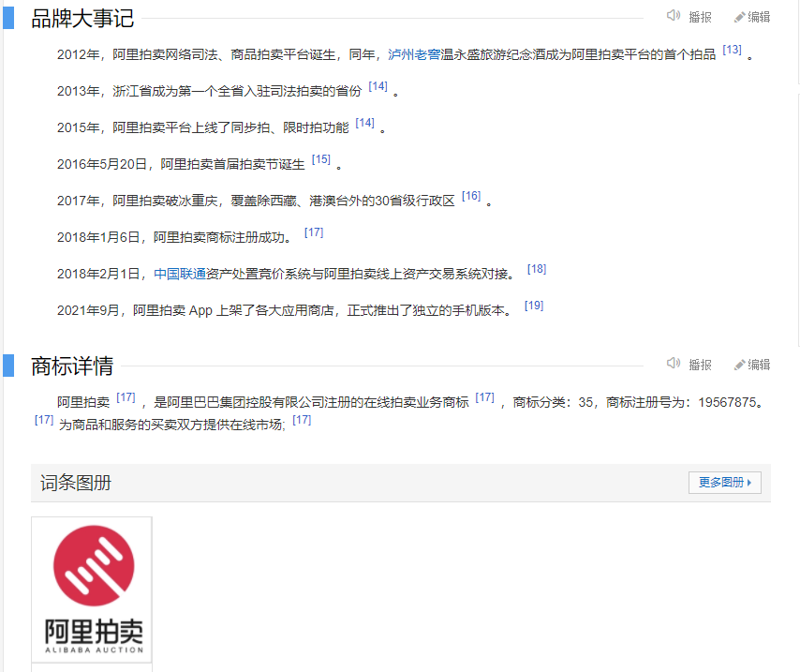Click pencil edit icon in 品牌大事记 section
The height and width of the screenshot is (672, 800).
(x=739, y=18)
